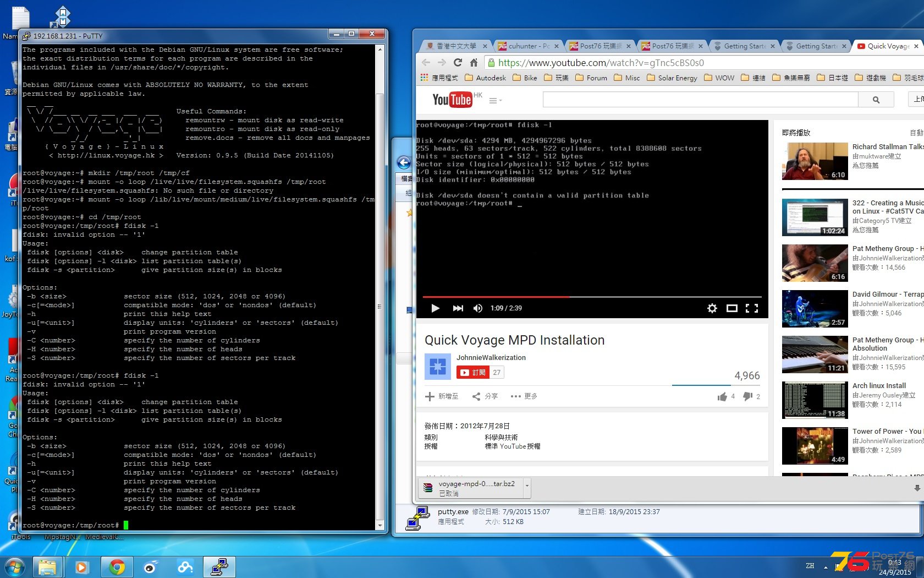Open Tower of Power video thumbnail

pos(815,446)
